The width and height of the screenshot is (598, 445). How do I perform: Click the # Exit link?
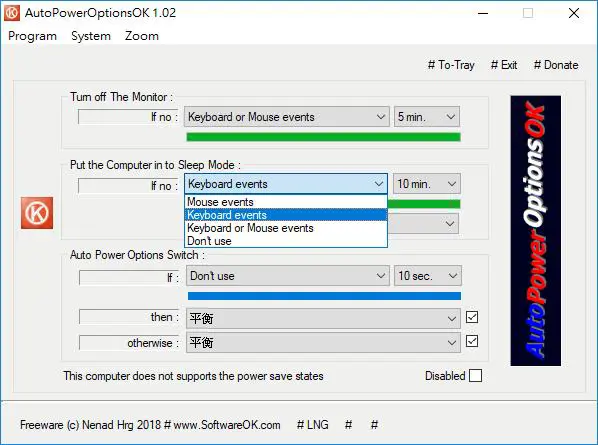tap(504, 65)
